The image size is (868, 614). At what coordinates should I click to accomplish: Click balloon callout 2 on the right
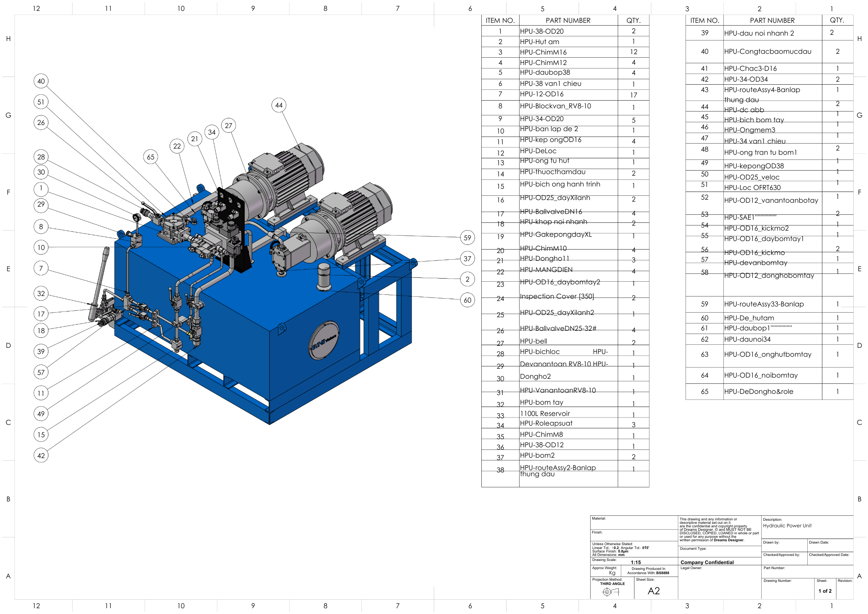pos(467,279)
